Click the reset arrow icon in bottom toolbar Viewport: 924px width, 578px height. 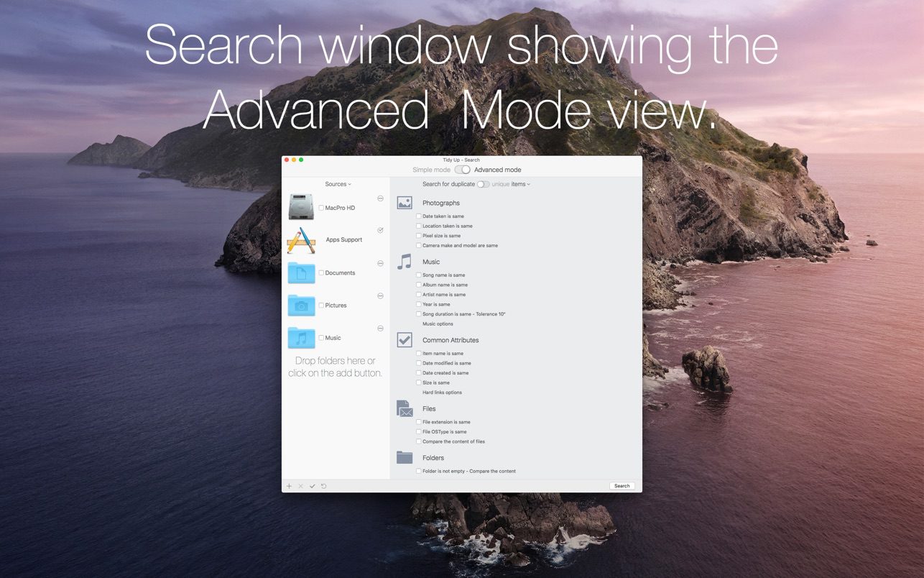coord(324,486)
